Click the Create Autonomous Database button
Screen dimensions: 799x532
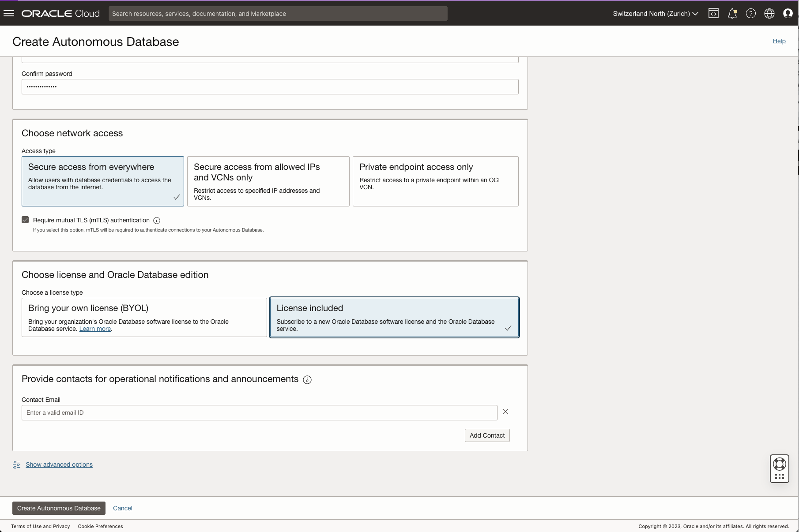(x=59, y=508)
